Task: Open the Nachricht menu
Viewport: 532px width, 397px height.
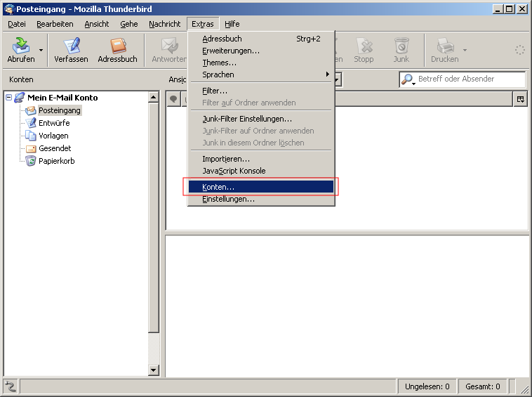Action: (x=164, y=24)
